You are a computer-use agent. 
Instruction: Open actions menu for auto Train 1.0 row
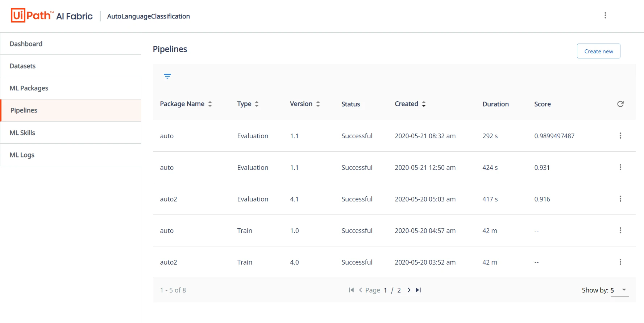(620, 230)
